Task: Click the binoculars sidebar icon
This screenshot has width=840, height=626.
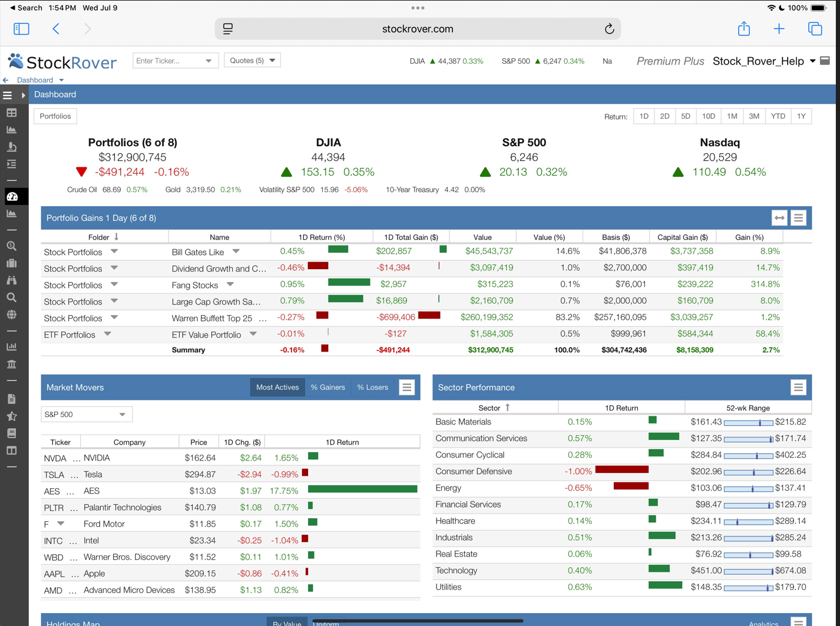Action: click(12, 280)
